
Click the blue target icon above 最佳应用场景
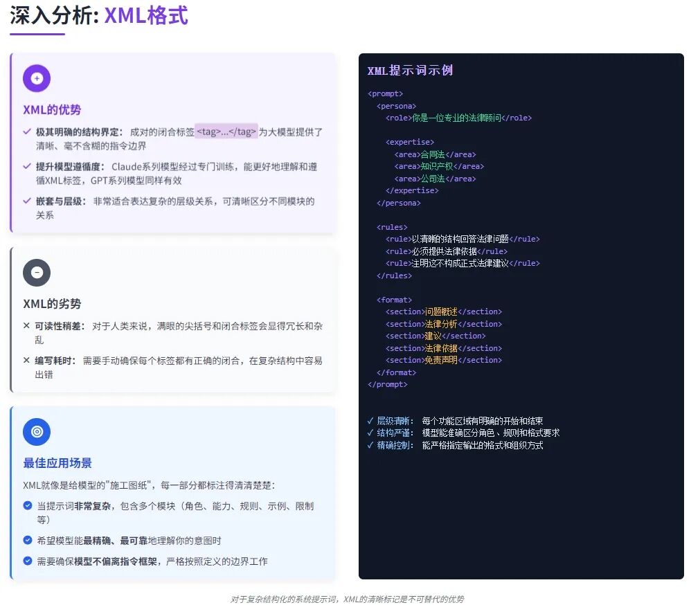tap(37, 432)
